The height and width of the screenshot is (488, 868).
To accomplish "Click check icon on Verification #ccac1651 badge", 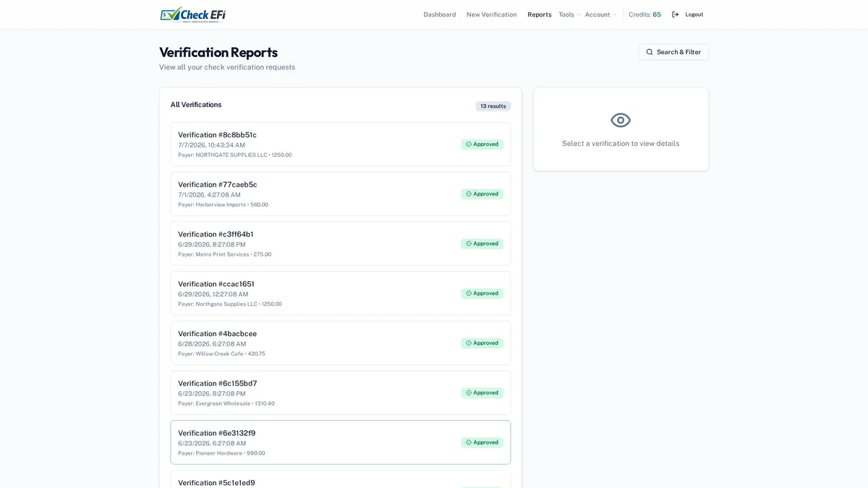I will coord(469,294).
